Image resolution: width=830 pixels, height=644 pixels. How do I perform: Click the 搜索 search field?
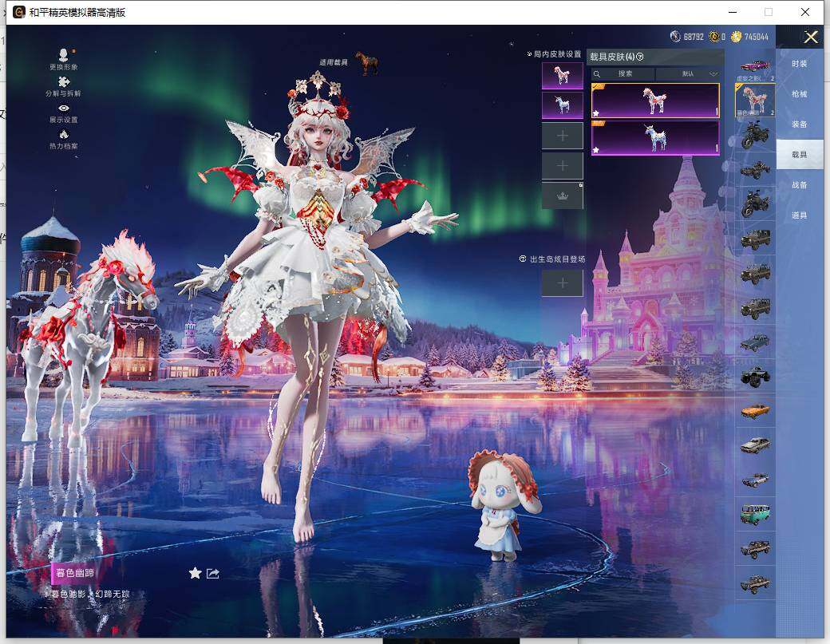pyautogui.click(x=623, y=74)
